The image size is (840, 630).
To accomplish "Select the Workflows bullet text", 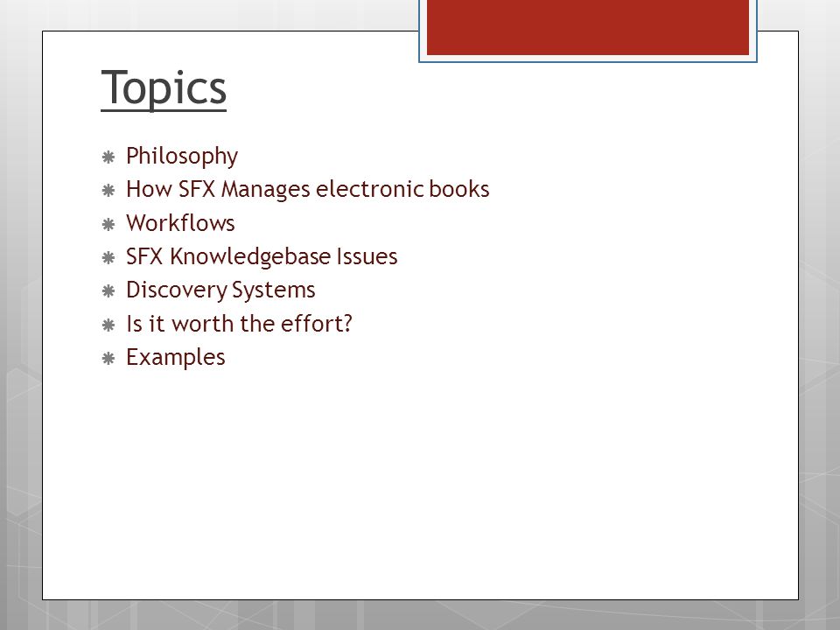I will [180, 223].
